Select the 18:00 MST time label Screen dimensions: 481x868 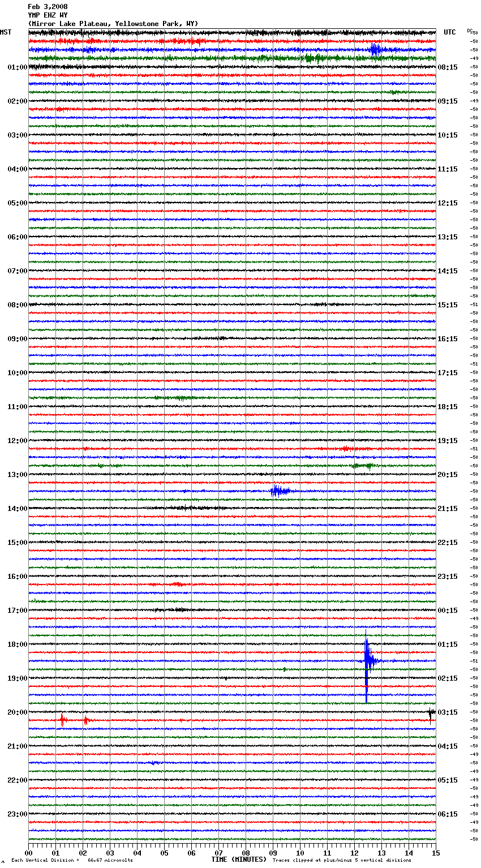[x=18, y=644]
